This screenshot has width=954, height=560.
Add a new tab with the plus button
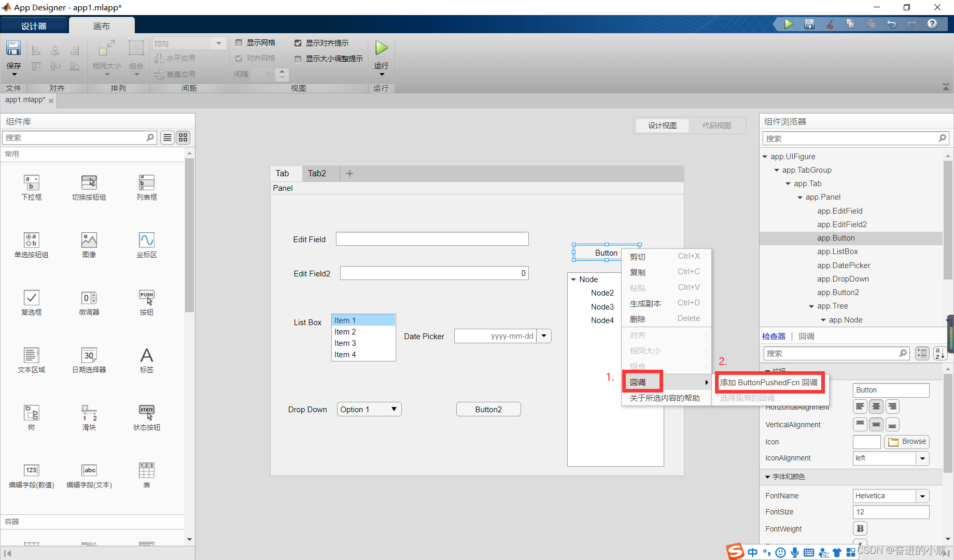349,174
